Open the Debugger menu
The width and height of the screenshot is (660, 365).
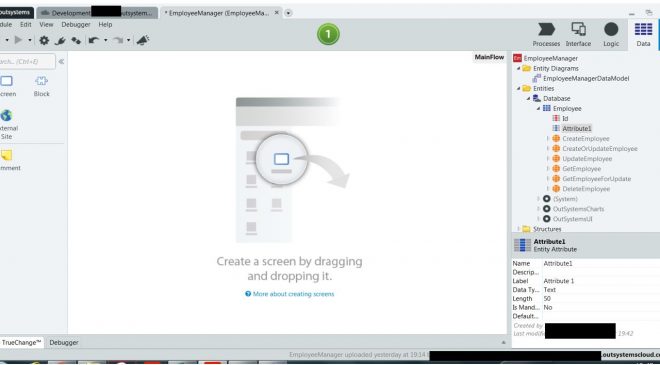[76, 24]
